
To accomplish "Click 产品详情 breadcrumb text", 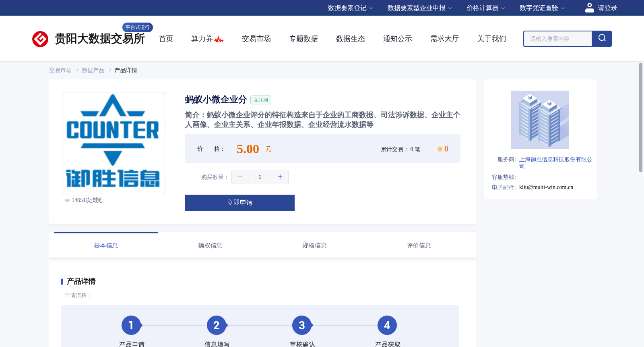I will click(126, 71).
